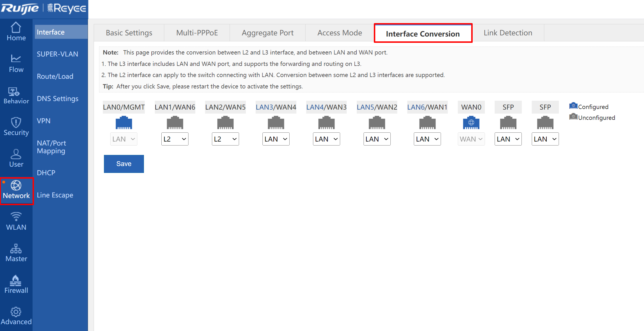Open the Link Detection tab
644x331 pixels.
[508, 33]
